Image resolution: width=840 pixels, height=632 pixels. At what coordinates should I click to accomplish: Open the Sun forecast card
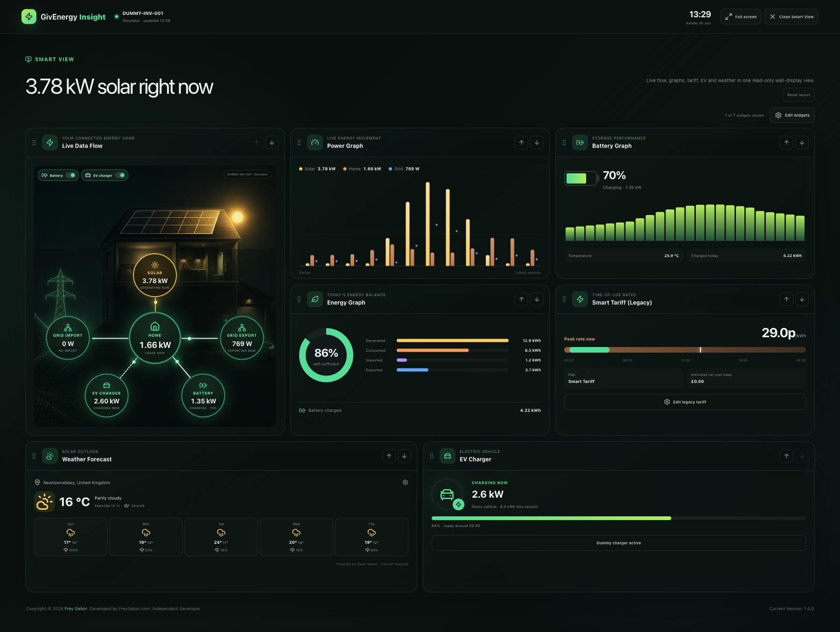pyautogui.click(x=70, y=537)
